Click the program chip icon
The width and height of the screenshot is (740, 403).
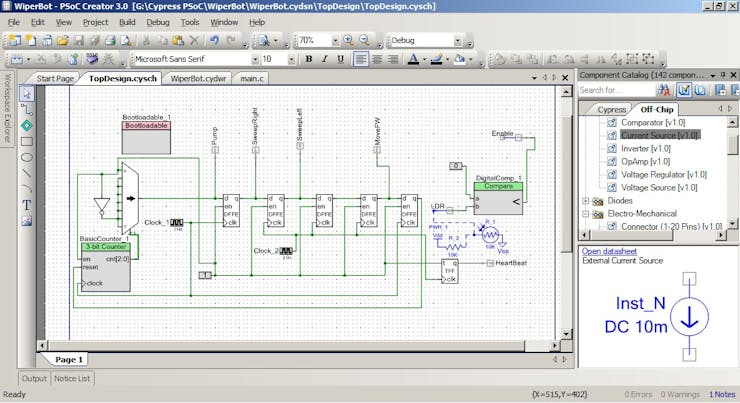[92, 59]
